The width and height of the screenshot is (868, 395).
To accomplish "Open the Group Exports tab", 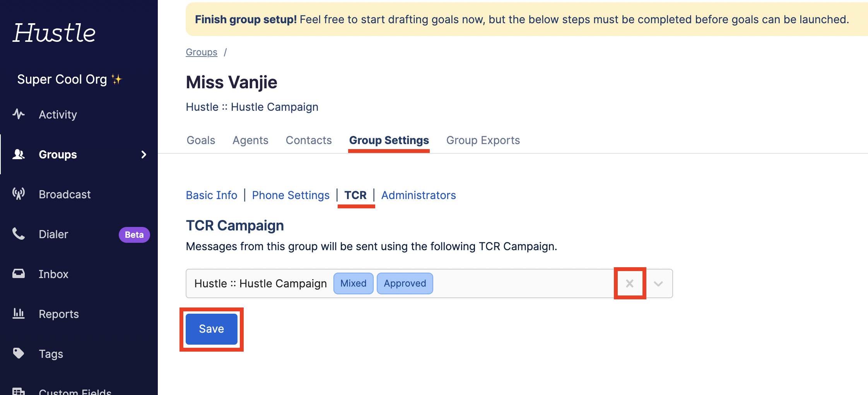I will [483, 140].
